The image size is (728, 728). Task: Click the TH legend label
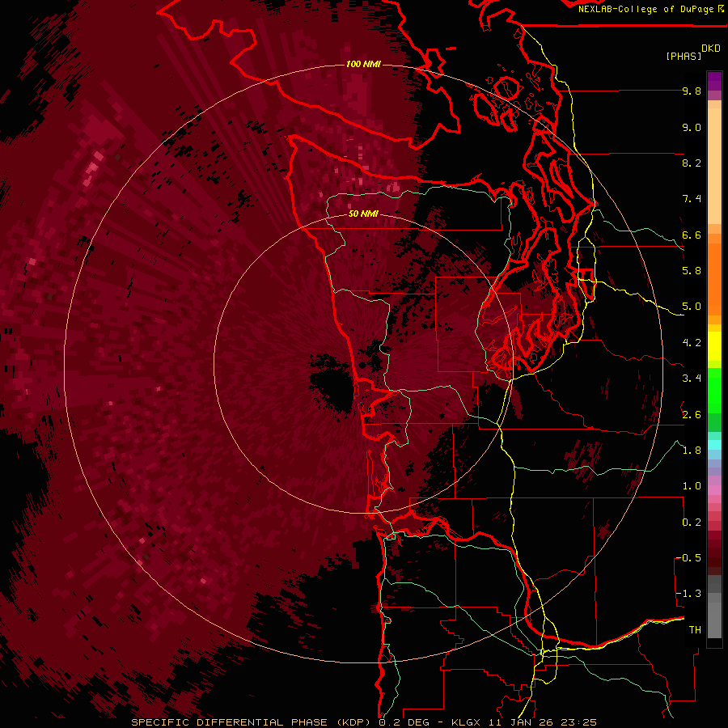(x=695, y=630)
